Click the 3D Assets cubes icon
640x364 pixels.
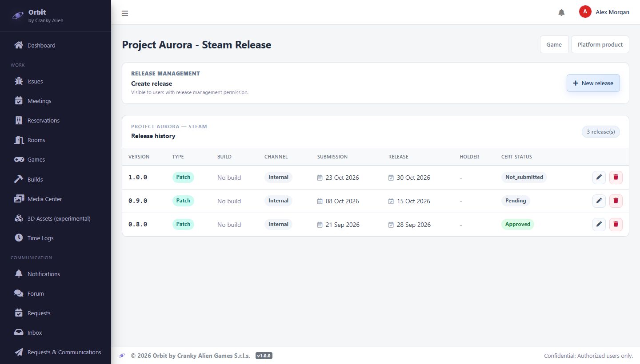[19, 218]
